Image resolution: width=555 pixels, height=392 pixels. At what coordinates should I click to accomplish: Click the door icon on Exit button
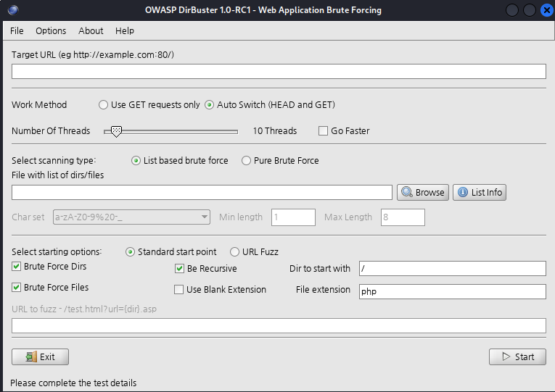tap(31, 356)
